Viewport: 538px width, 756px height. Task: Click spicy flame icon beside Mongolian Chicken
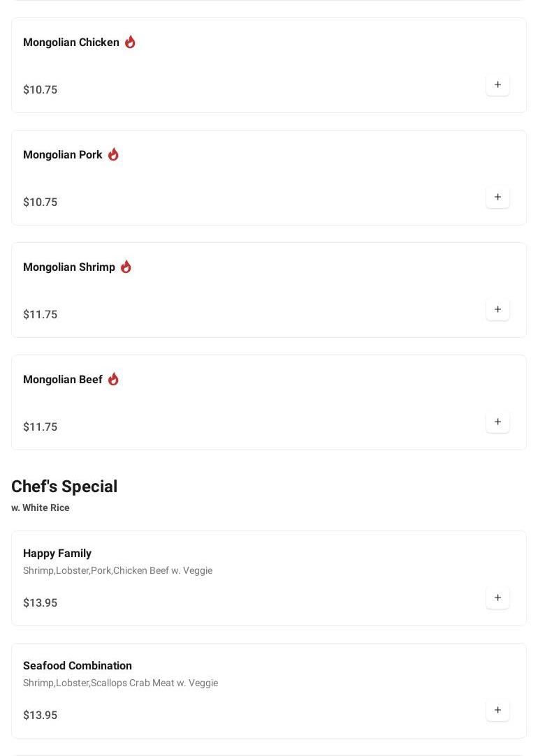pos(130,43)
